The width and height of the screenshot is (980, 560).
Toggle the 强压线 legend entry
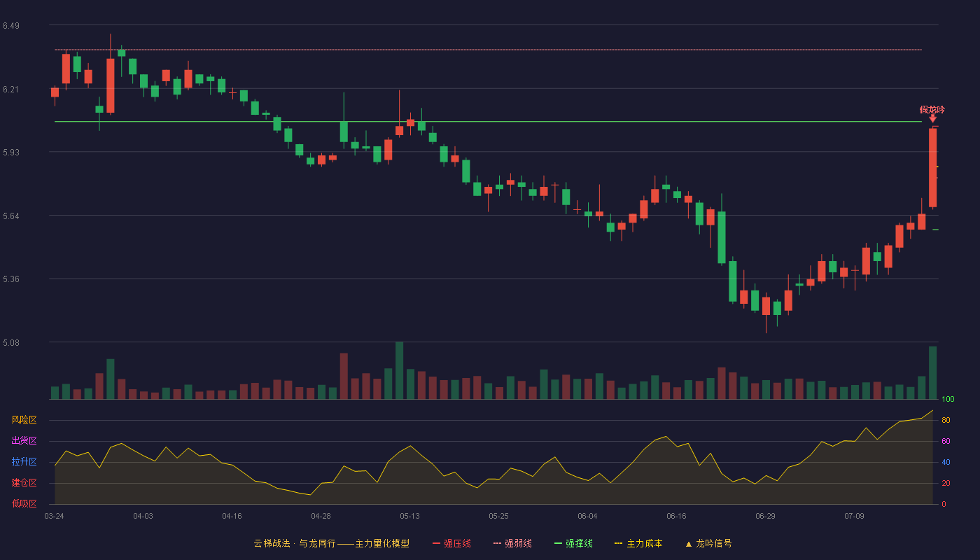coord(451,543)
